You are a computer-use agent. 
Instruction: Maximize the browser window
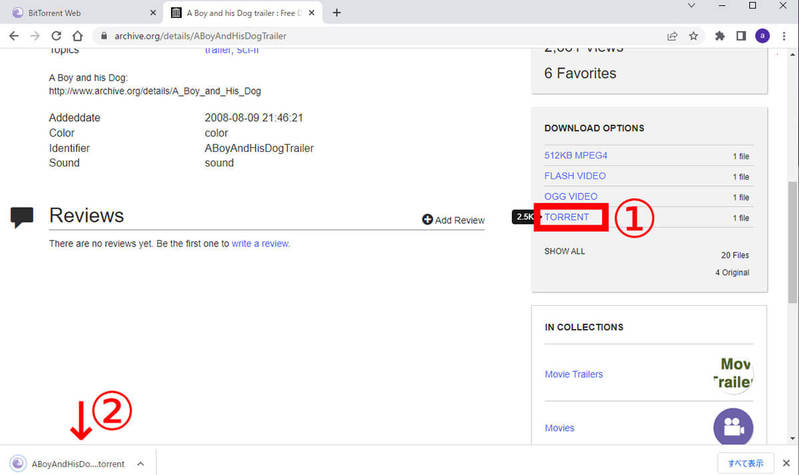tap(753, 6)
